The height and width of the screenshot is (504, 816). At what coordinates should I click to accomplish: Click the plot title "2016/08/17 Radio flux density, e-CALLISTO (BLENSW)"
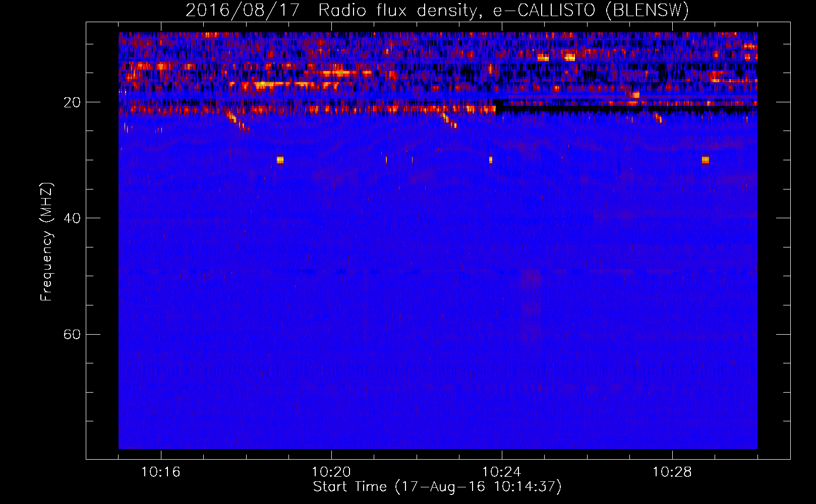(437, 10)
